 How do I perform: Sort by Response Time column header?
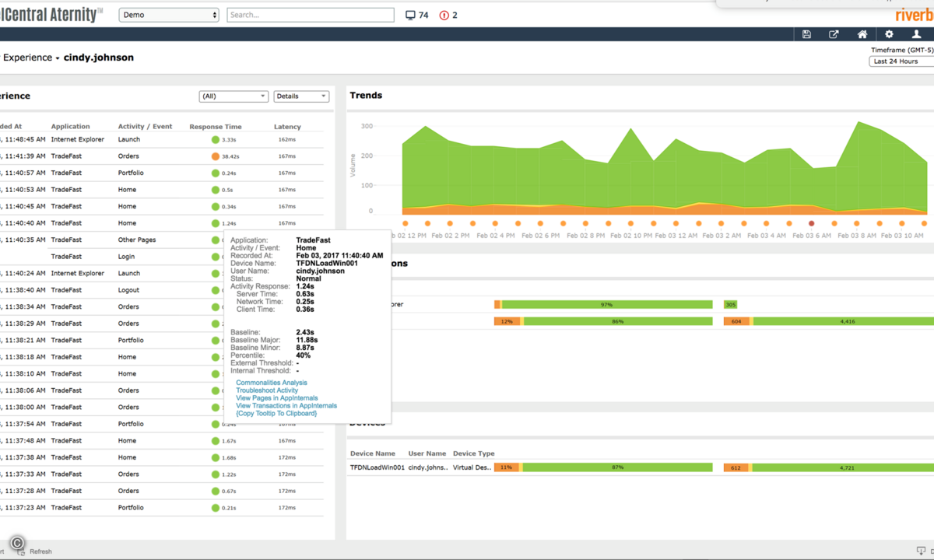point(216,127)
